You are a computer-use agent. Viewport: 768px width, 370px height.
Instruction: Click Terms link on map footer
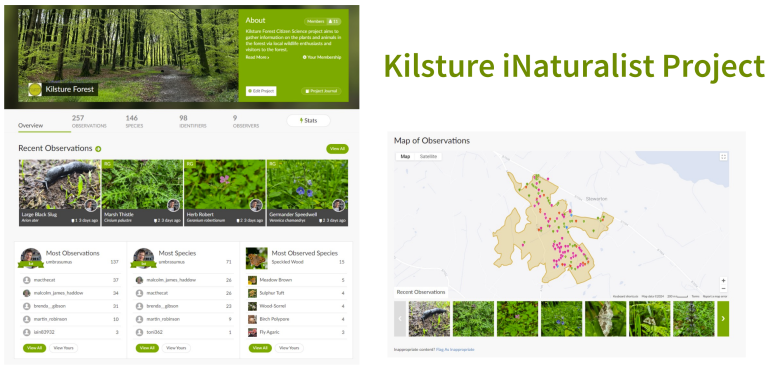coord(696,296)
